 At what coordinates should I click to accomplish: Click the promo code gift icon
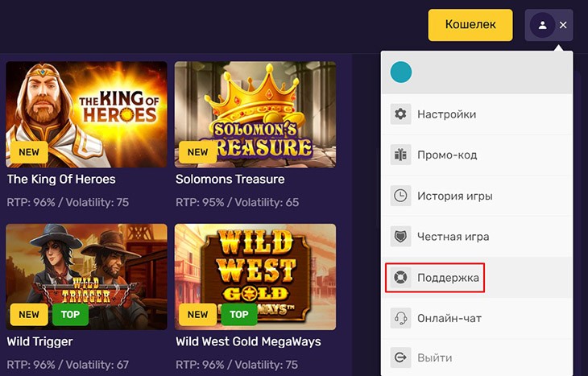[400, 155]
